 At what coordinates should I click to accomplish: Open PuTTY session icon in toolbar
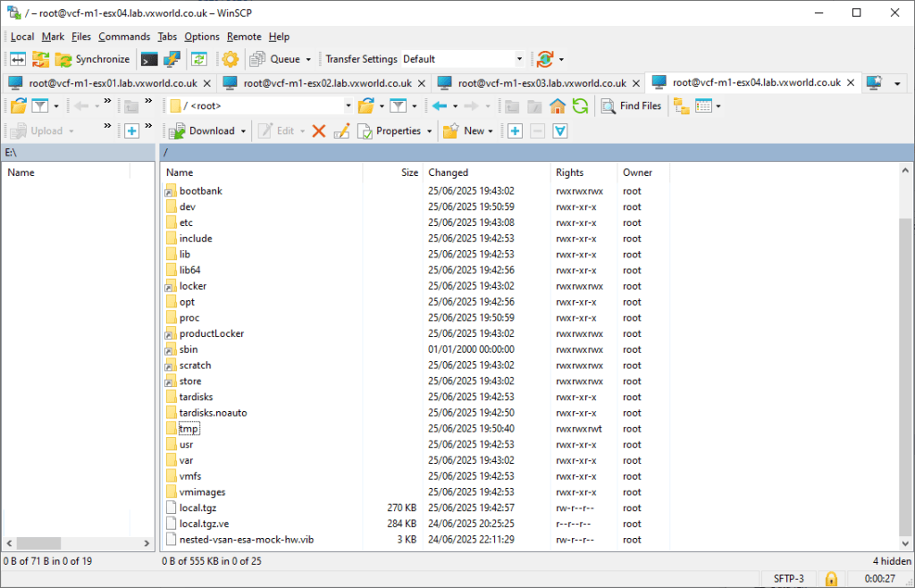click(x=172, y=59)
